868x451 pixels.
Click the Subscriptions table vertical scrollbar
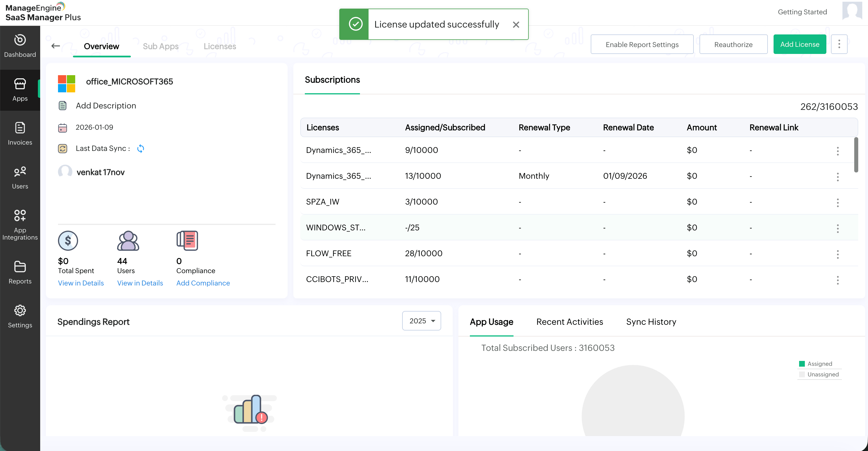[856, 155]
